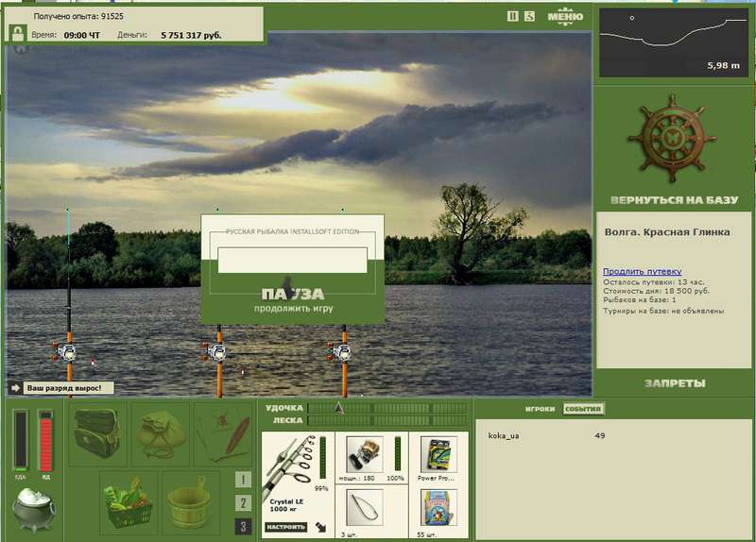Open the food basket icon
The image size is (756, 542).
coord(129,502)
